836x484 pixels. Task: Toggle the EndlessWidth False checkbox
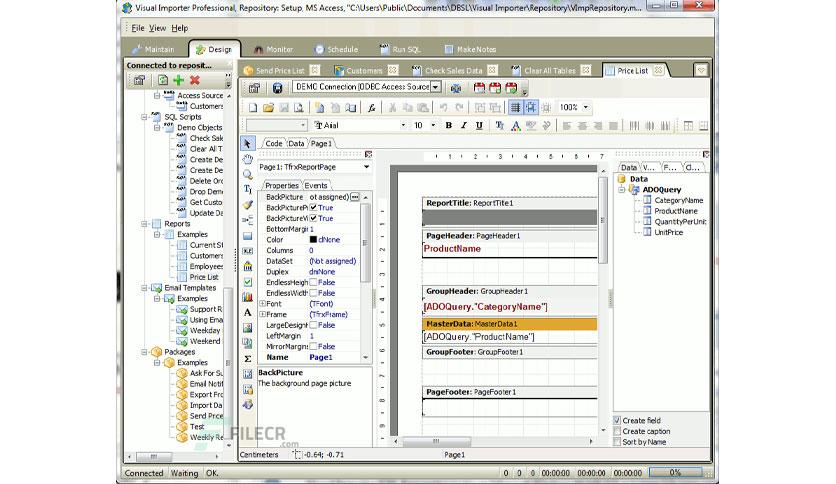click(314, 293)
